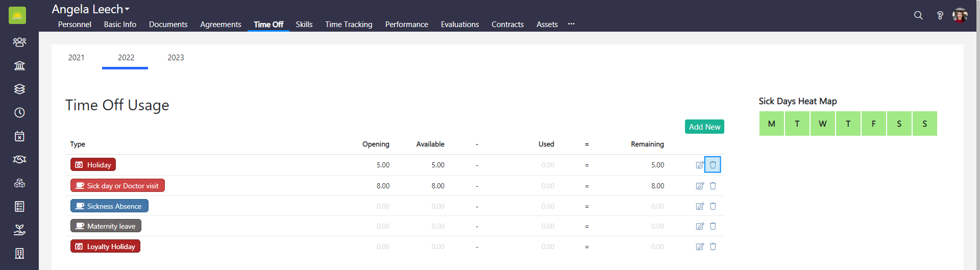Screen dimensions: 980x270
Task: Select Monday cell in Sick Days Heat Map
Action: point(771,124)
